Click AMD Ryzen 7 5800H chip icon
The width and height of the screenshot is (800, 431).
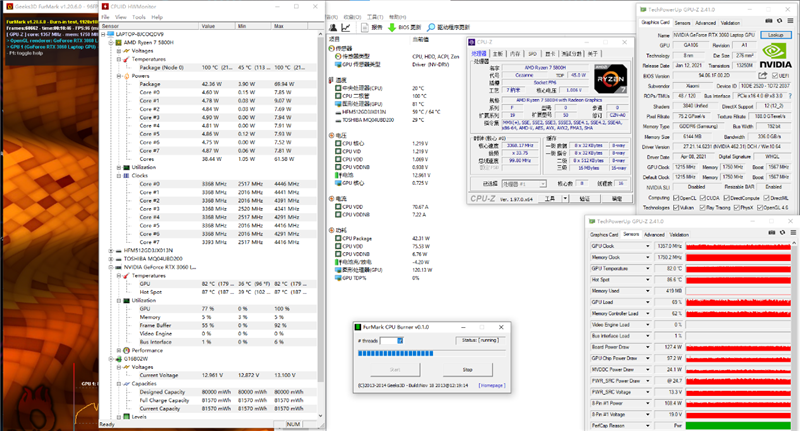119,42
